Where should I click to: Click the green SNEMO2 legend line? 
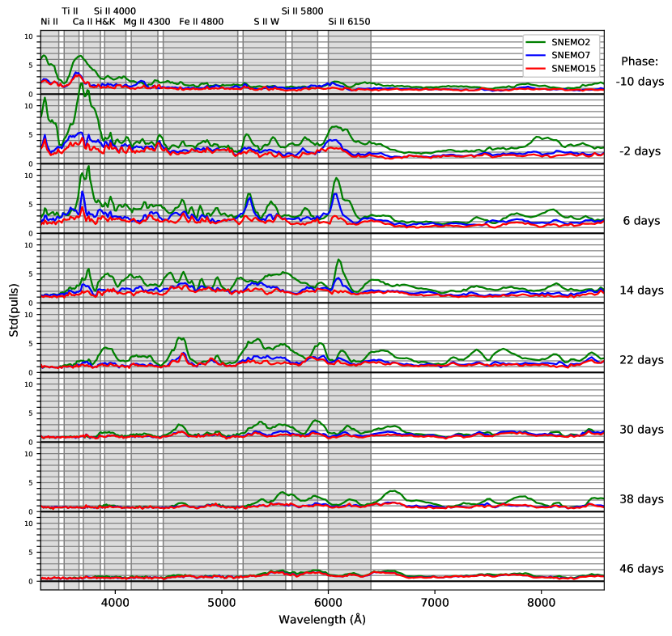[x=535, y=42]
